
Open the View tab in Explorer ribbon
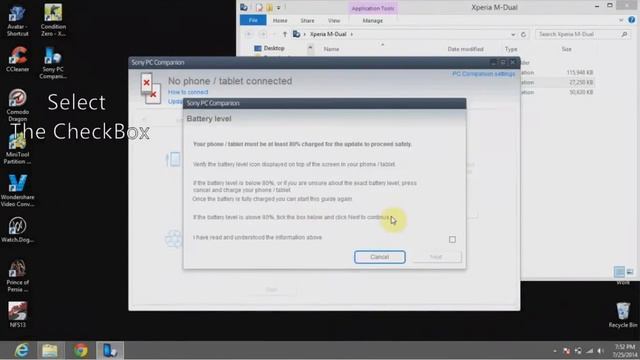pos(334,20)
